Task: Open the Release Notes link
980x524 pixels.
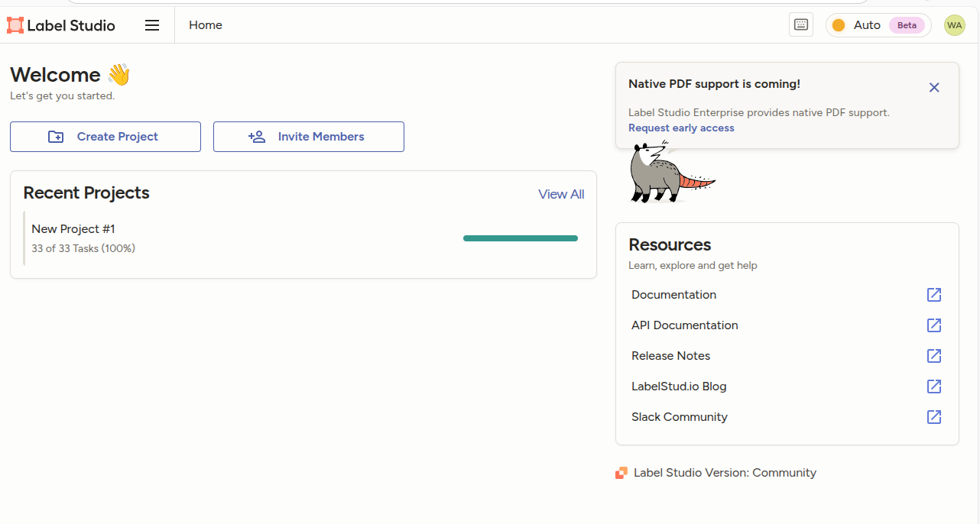Action: tap(787, 356)
